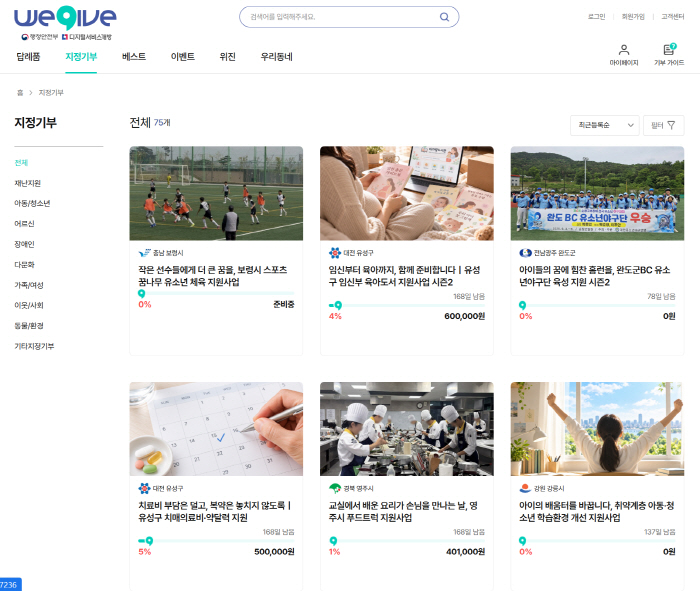The height and width of the screenshot is (591, 700).
Task: Select 이웃/사회 category in sidebar
Action: coord(29,305)
